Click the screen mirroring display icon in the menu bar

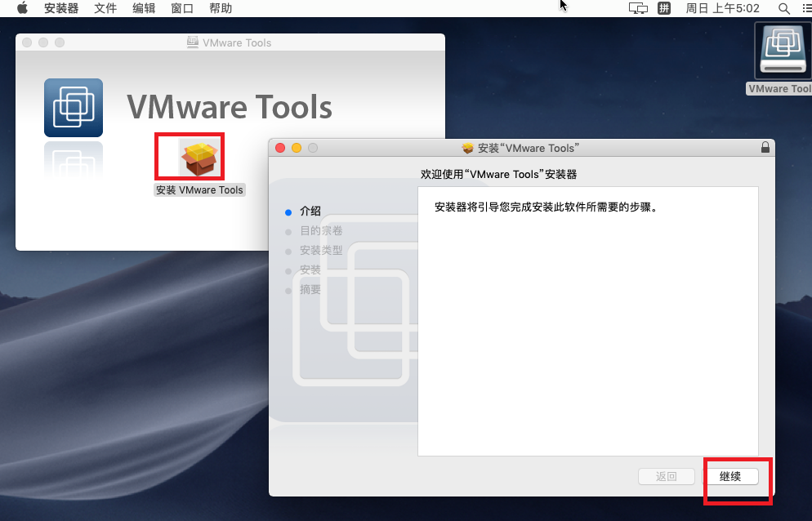point(638,8)
